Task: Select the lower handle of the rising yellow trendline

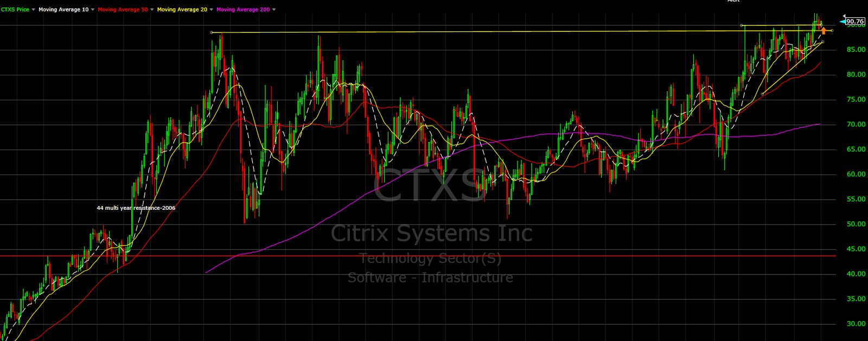Action: (x=762, y=94)
